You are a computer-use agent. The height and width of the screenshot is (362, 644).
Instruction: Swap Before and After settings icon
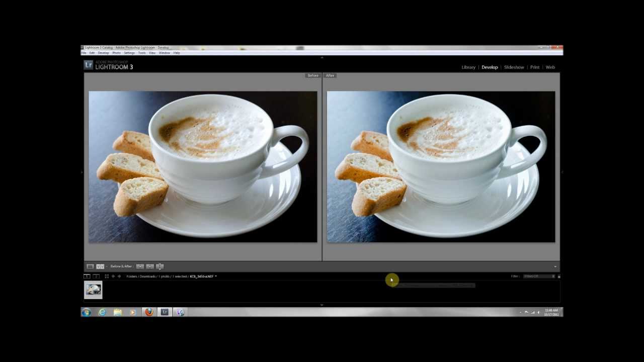click(160, 266)
